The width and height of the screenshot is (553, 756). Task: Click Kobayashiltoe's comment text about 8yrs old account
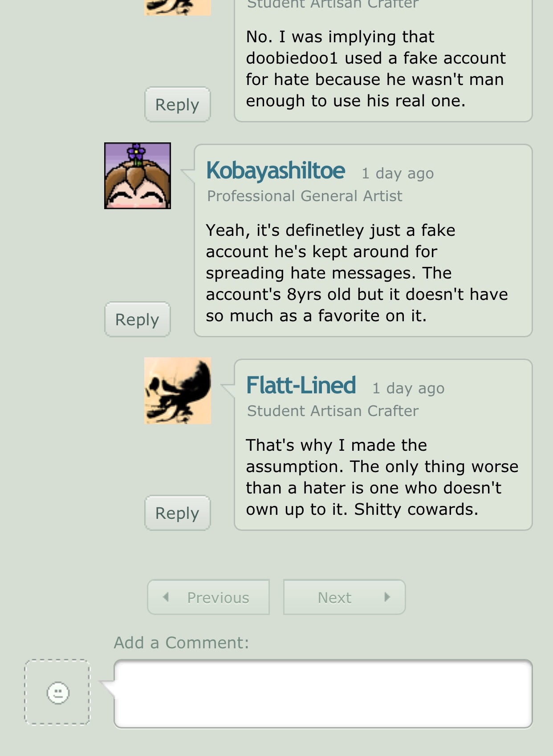357,273
